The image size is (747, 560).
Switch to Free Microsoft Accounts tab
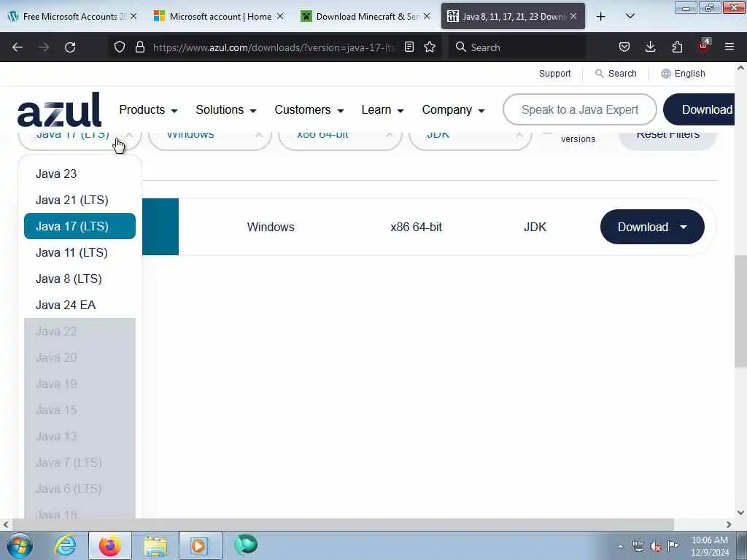click(72, 16)
